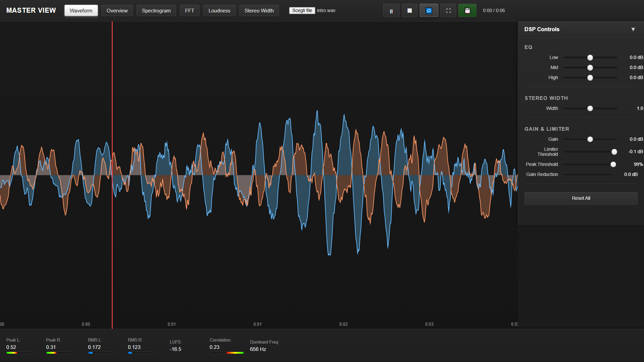Click the Scegli file button

coord(302,10)
